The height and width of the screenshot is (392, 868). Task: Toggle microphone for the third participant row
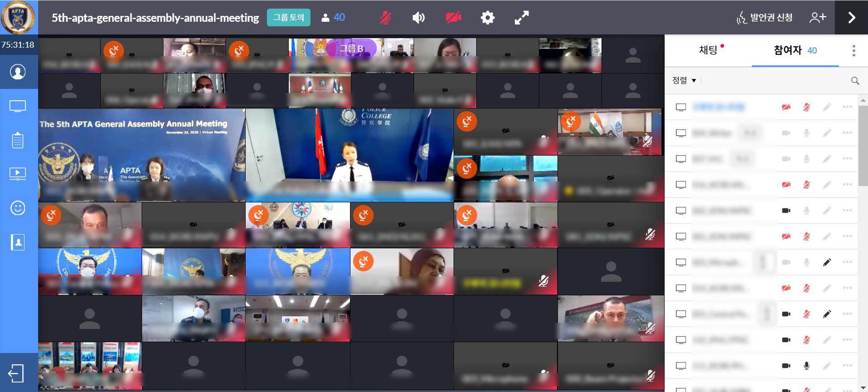(807, 159)
